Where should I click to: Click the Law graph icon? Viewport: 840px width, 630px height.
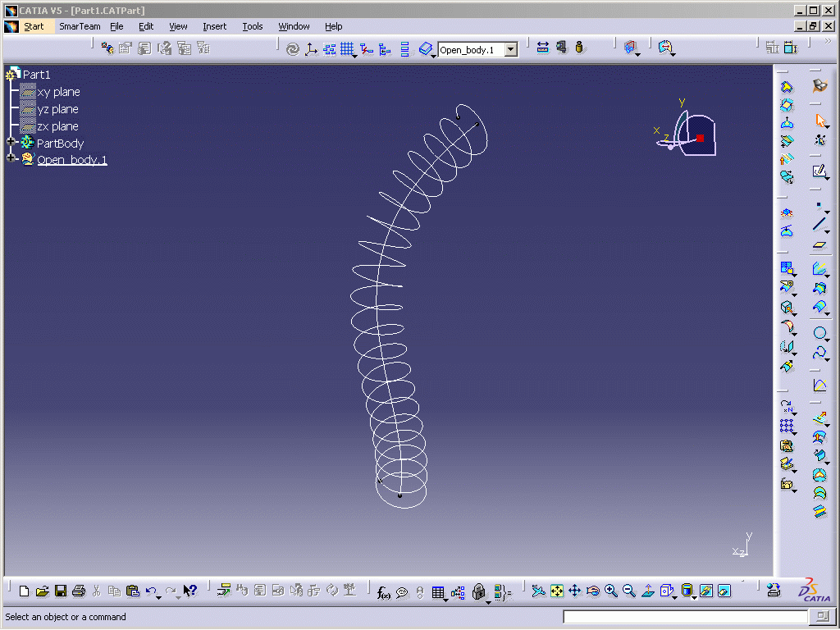click(819, 385)
